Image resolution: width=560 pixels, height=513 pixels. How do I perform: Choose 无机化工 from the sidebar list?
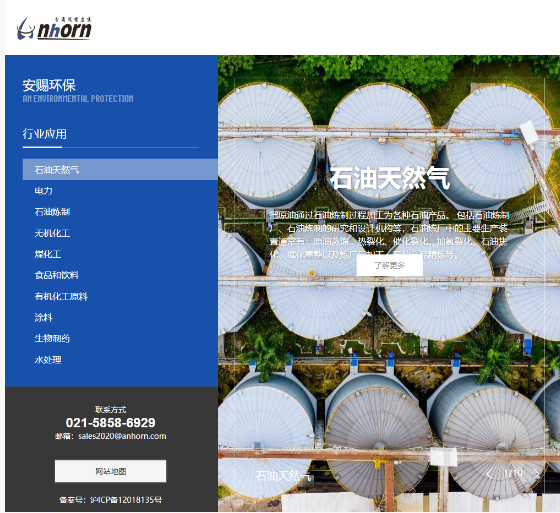coord(52,233)
